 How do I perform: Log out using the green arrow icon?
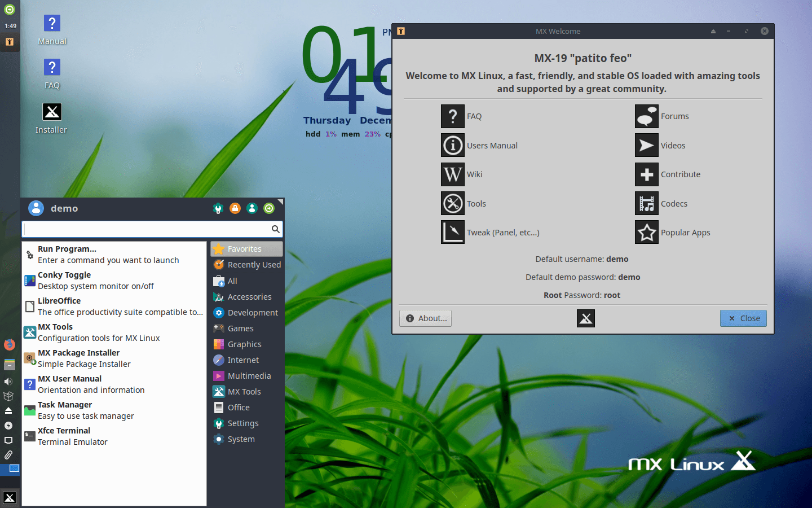[269, 208]
